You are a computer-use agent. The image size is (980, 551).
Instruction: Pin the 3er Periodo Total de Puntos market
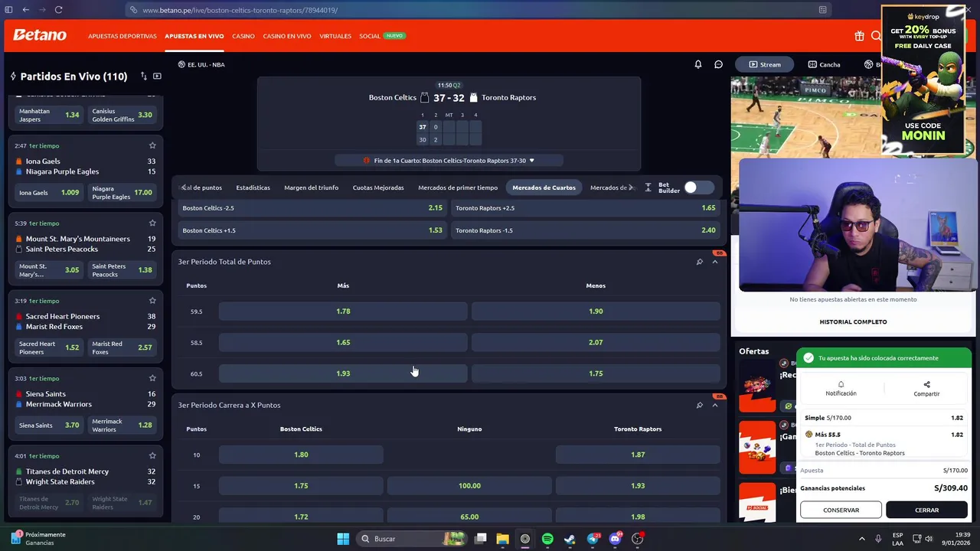click(x=699, y=262)
